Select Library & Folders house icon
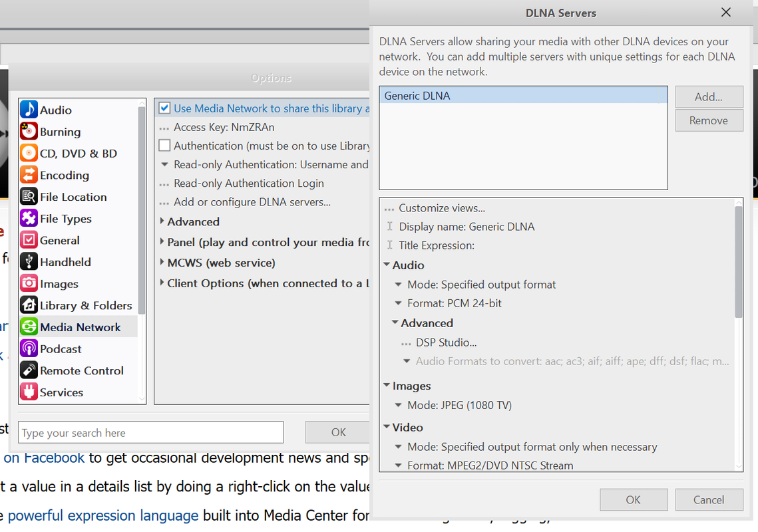The height and width of the screenshot is (532, 758). click(x=29, y=305)
